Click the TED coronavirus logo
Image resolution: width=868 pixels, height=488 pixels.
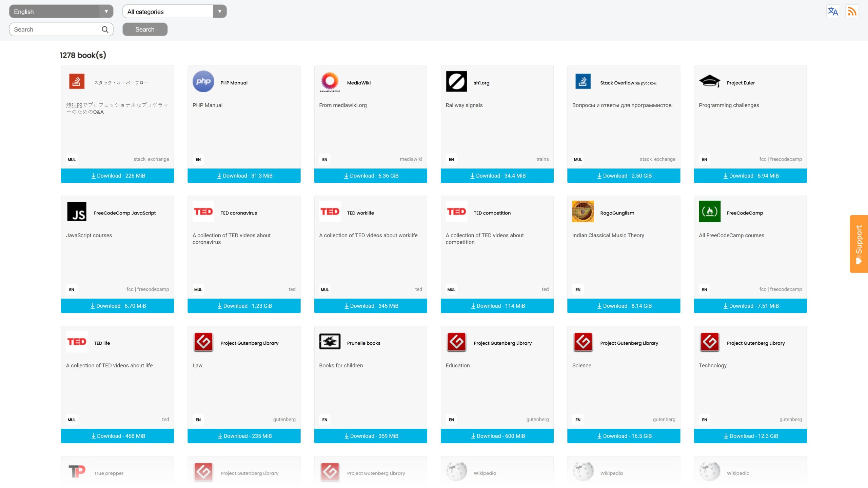203,211
